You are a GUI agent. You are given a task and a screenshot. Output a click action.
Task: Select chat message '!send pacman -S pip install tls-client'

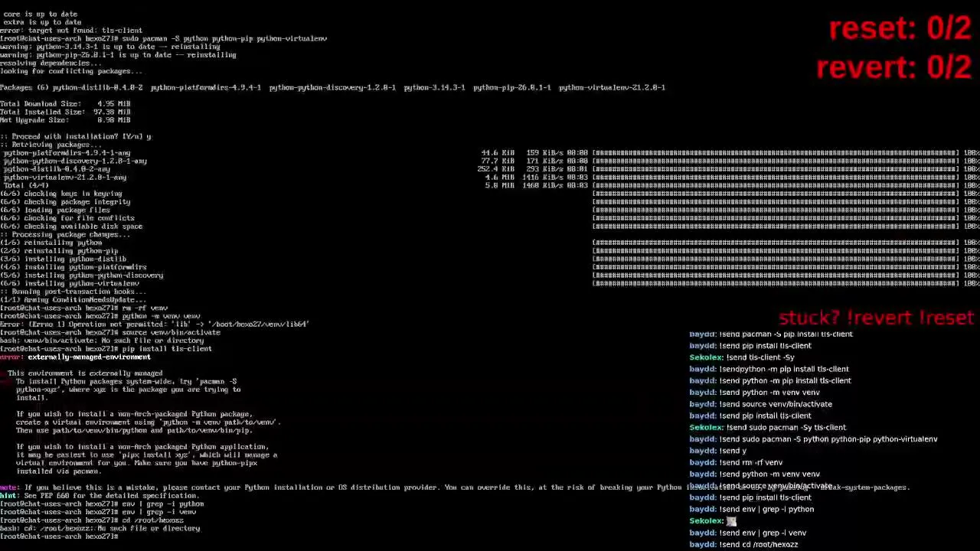(x=771, y=334)
